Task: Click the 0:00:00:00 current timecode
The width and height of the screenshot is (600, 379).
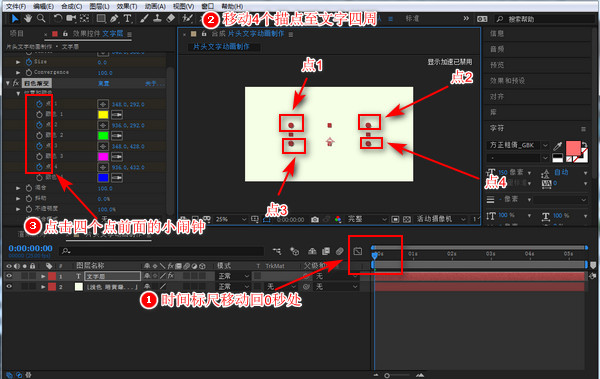Action: 31,248
